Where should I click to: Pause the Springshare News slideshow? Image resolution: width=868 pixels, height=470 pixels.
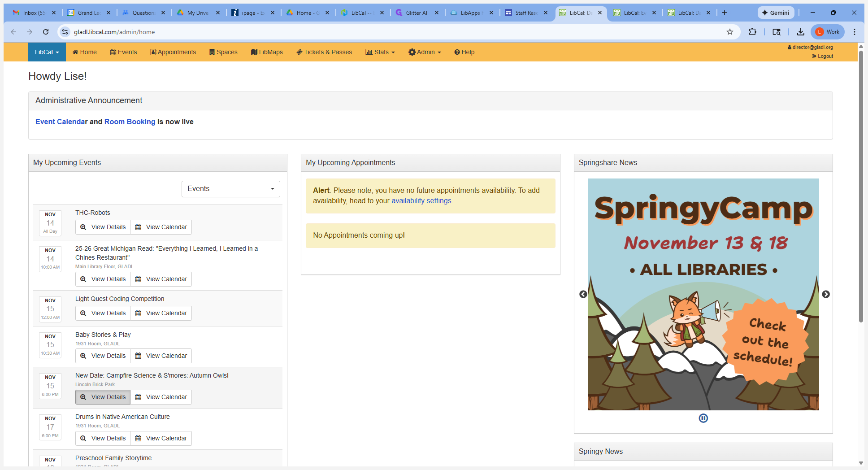coord(703,418)
